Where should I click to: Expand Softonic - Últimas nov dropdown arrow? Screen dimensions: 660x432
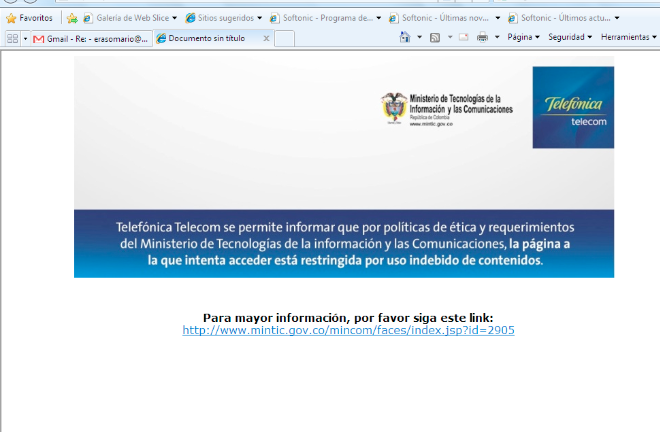pos(498,18)
